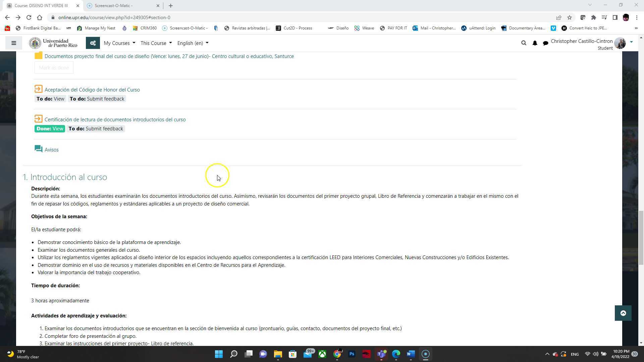The height and width of the screenshot is (362, 644).
Task: Open the notifications bell
Action: (x=535, y=43)
